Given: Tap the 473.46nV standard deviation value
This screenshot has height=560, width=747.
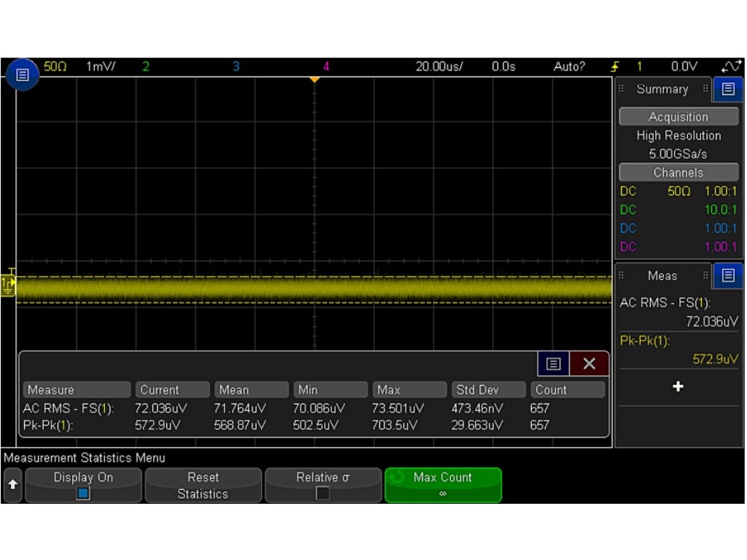Looking at the screenshot, I should click(477, 408).
